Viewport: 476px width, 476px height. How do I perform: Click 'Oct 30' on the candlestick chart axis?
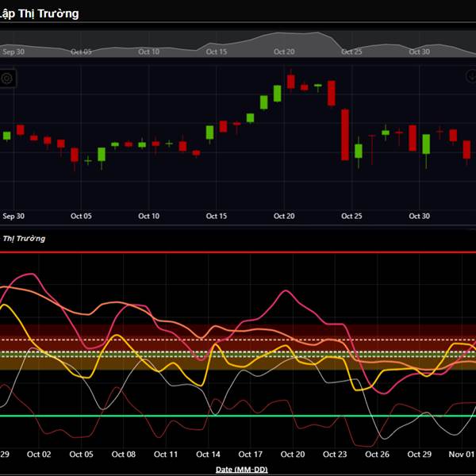tap(419, 216)
